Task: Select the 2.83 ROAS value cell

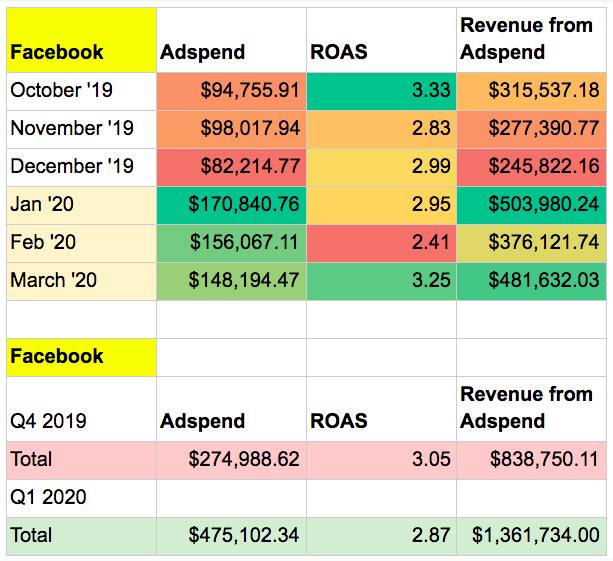Action: click(x=381, y=129)
